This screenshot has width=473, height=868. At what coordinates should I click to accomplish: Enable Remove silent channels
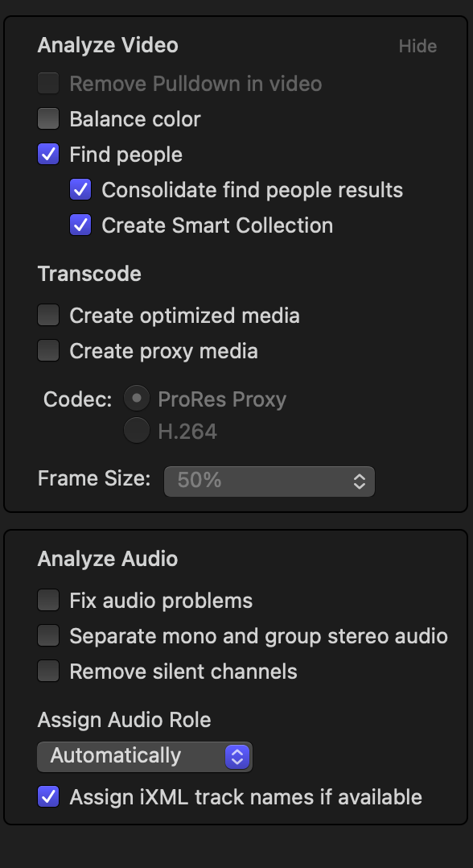[48, 672]
